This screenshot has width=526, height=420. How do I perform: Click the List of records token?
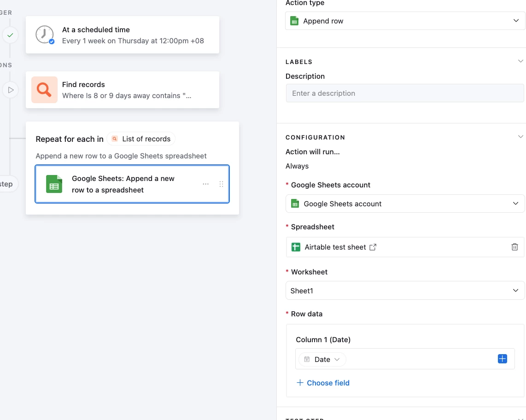point(141,139)
